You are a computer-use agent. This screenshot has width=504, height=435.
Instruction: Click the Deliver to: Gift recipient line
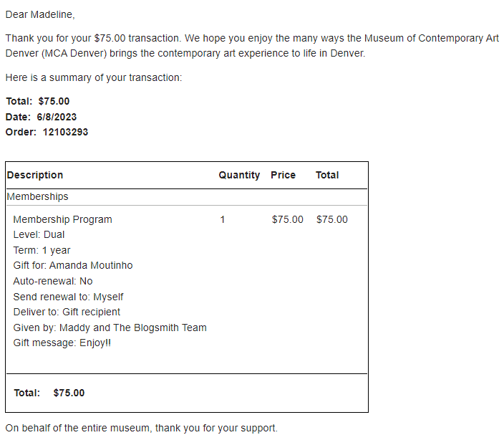pyautogui.click(x=67, y=312)
